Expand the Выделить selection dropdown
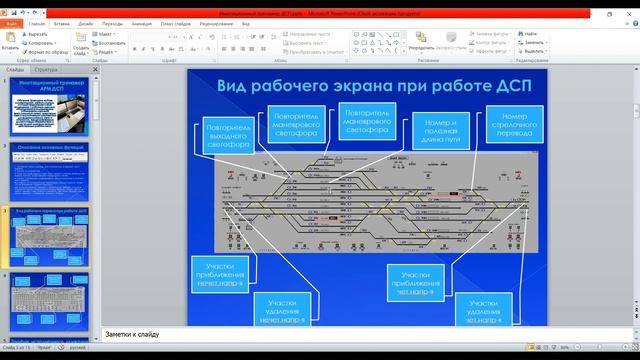This screenshot has height=360, width=640. [533, 51]
